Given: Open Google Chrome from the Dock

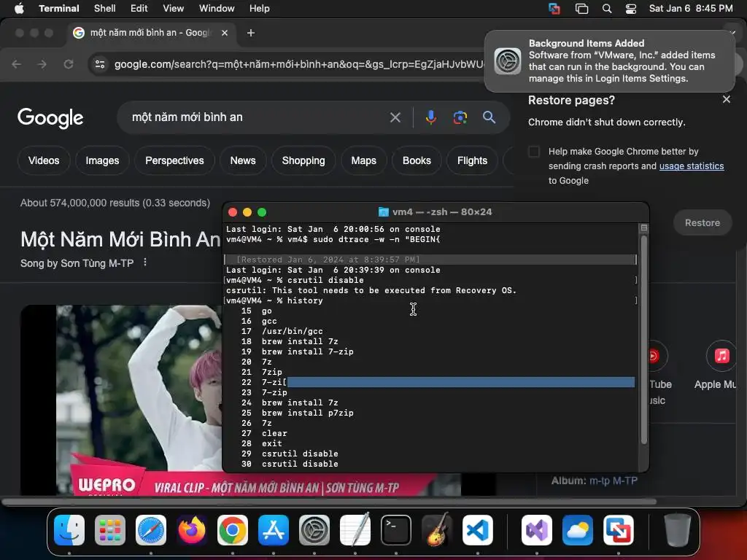Looking at the screenshot, I should pyautogui.click(x=233, y=530).
